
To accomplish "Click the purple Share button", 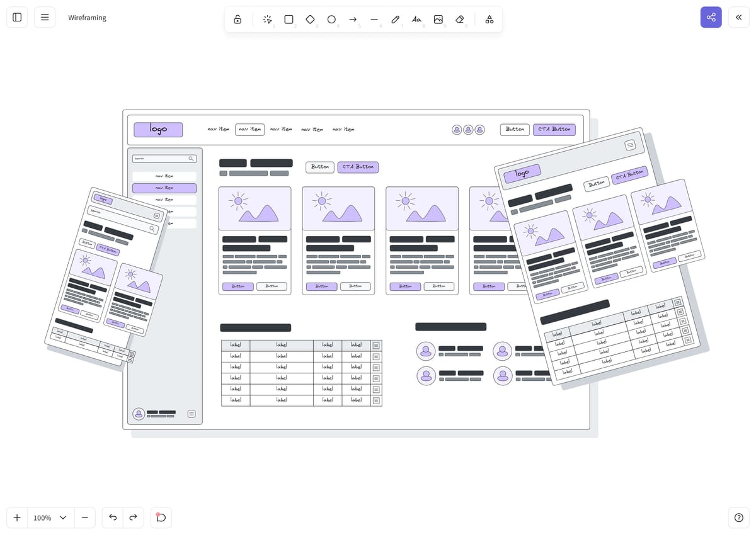I will (711, 17).
